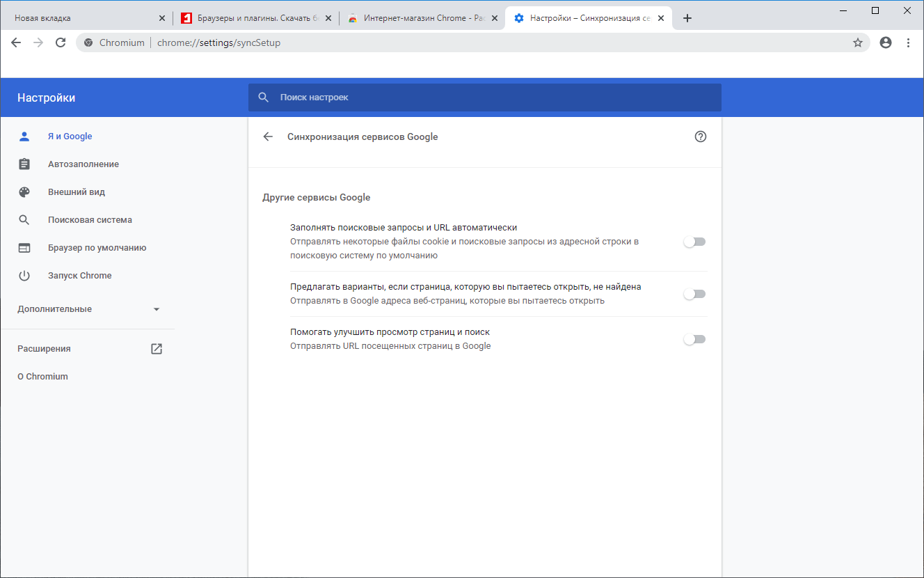Click the browser window icon for Браузер по умолчанию
Viewport: 924px width, 578px height.
pyautogui.click(x=24, y=248)
